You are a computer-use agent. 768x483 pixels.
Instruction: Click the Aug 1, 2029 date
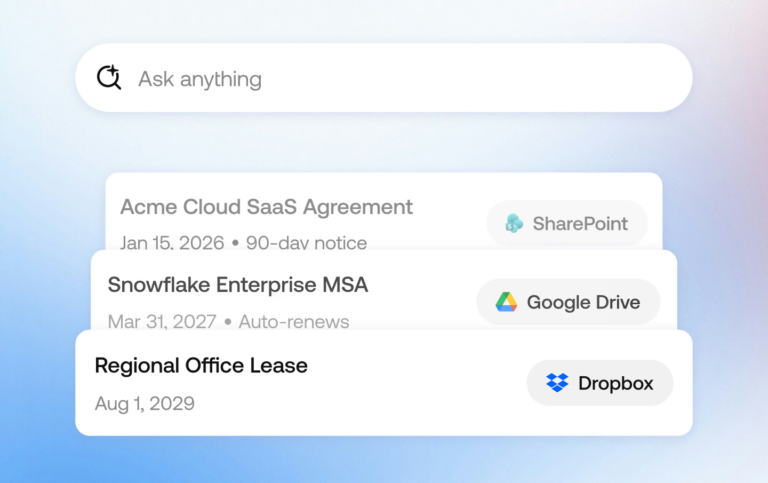[x=144, y=404]
